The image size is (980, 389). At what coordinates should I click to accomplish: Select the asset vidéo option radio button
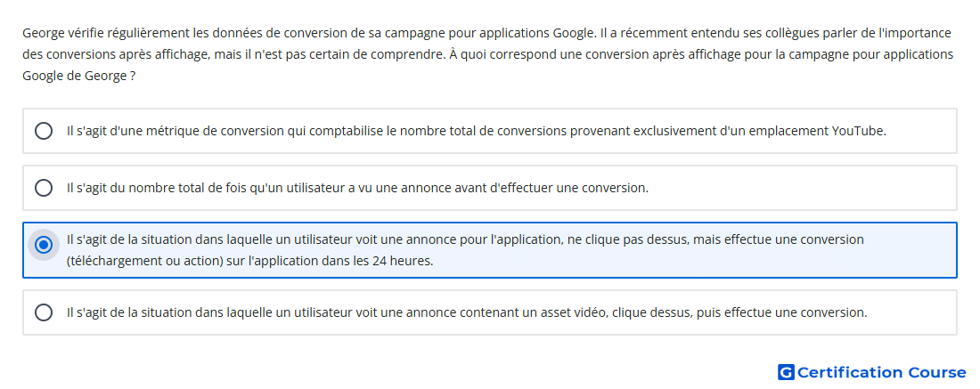click(x=44, y=312)
